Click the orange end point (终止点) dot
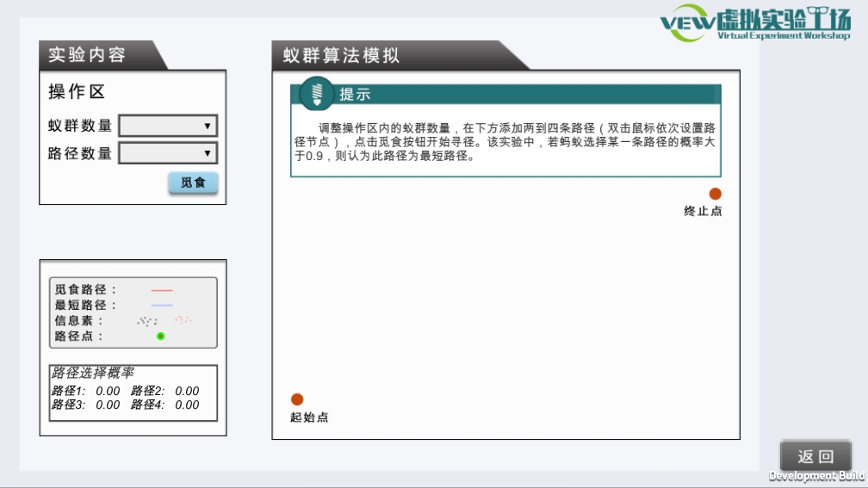868x488 pixels. point(715,195)
